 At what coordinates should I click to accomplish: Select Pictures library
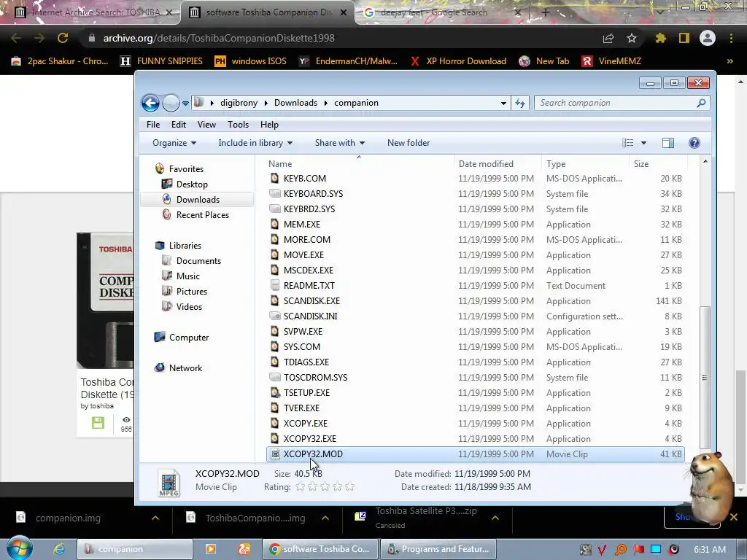[x=192, y=292]
